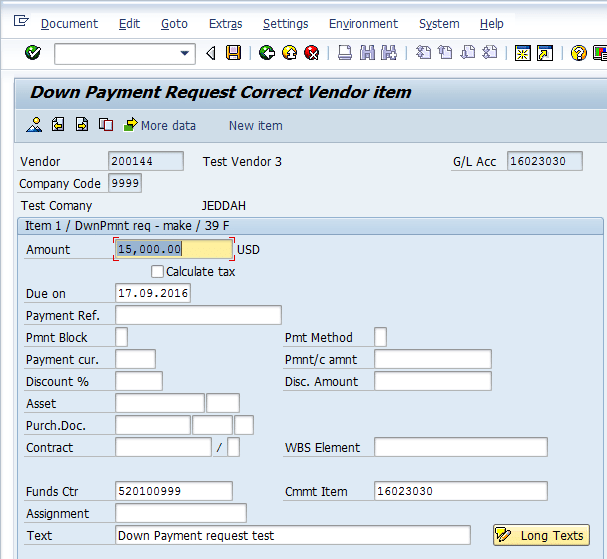Click the Print icon in the toolbar
Viewport: 607px width, 559px height.
point(345,53)
